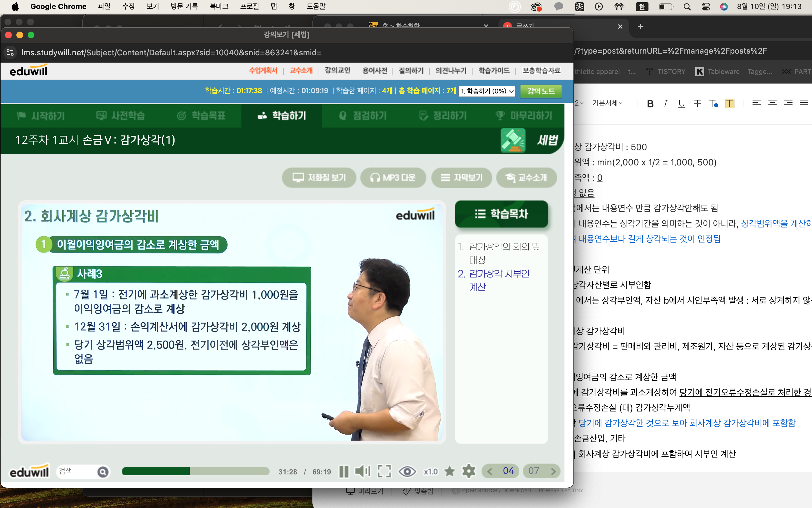Open text background color in editor
Image resolution: width=812 pixels, height=508 pixels.
coord(729,104)
